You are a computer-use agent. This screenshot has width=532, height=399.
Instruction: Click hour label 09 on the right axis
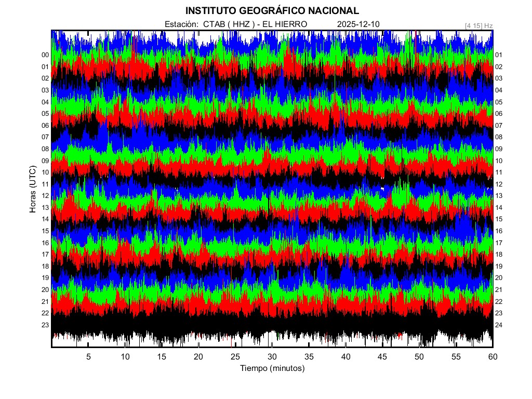point(499,149)
